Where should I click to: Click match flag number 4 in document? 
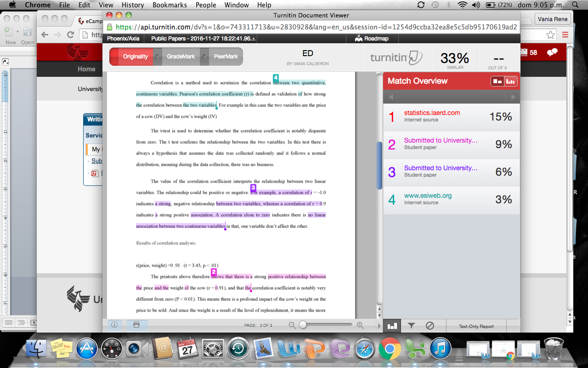276,78
